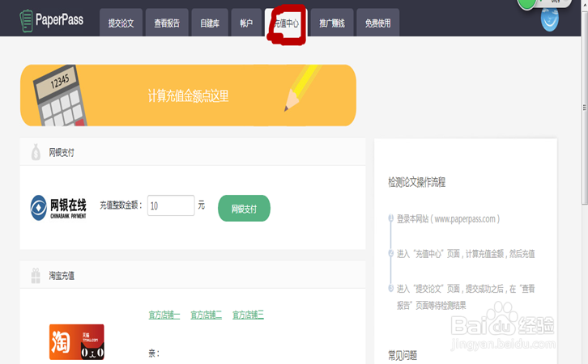Switch to the 自建库 tab
Viewport: 588px width, 364px height.
point(210,23)
